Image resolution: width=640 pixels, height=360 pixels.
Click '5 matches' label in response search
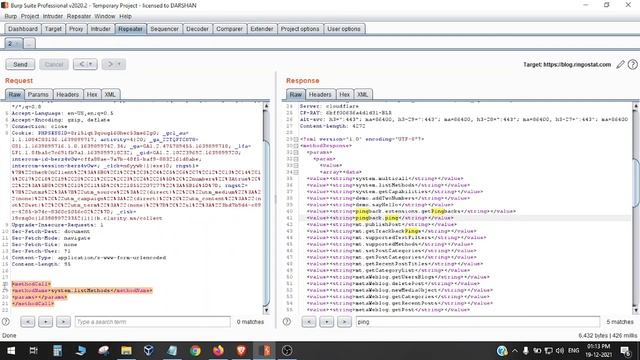pos(620,322)
